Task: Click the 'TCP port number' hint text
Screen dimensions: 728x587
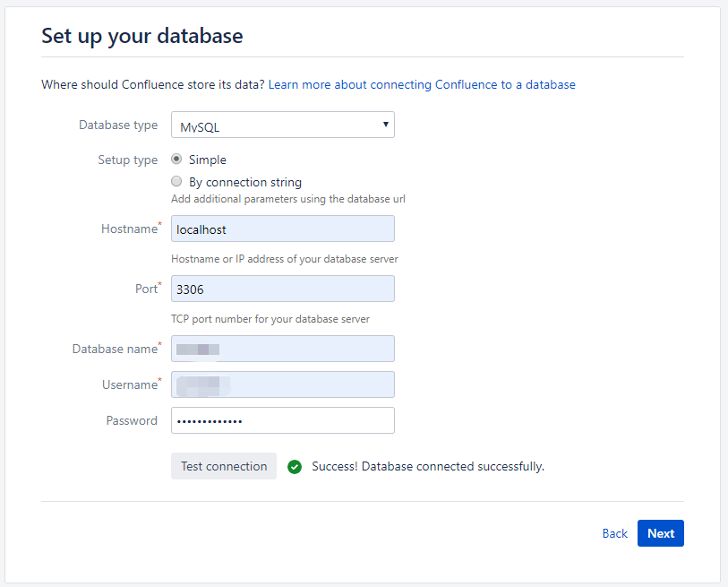Action: [x=270, y=319]
